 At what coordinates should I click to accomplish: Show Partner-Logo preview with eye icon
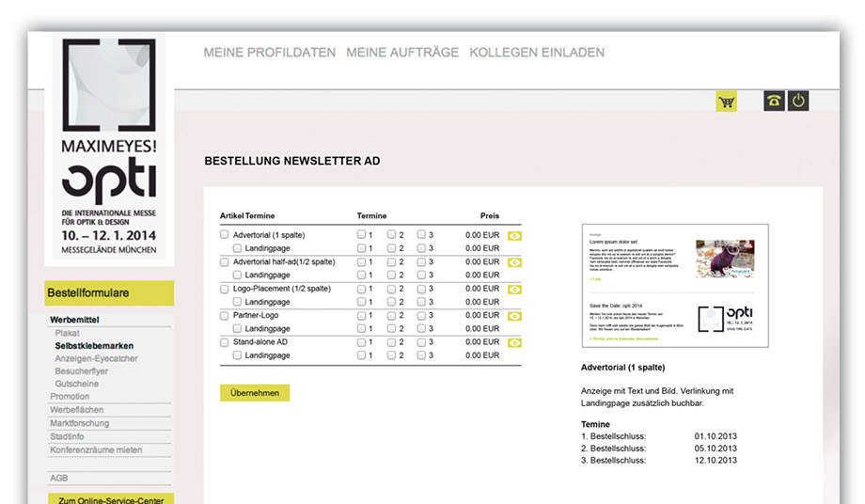click(514, 317)
